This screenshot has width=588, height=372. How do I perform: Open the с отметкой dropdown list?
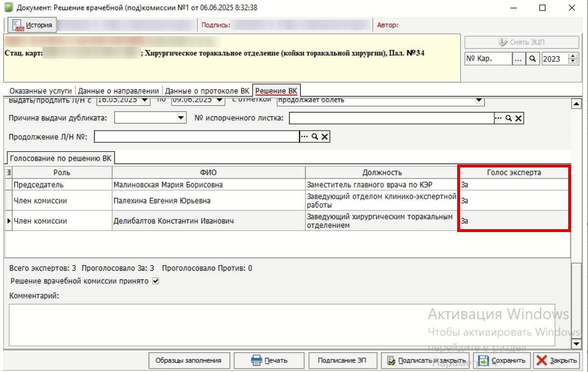478,100
